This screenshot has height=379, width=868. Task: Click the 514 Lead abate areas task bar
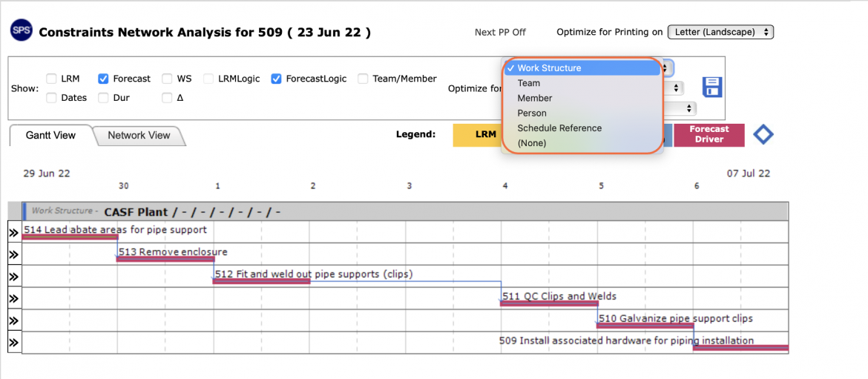click(x=70, y=237)
